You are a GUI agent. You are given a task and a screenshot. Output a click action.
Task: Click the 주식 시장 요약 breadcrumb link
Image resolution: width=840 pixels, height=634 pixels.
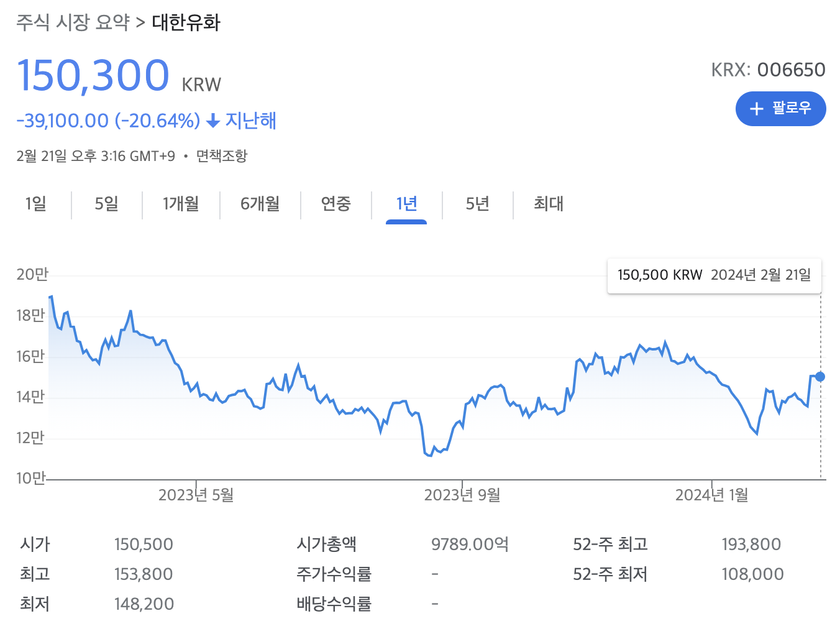point(73,23)
